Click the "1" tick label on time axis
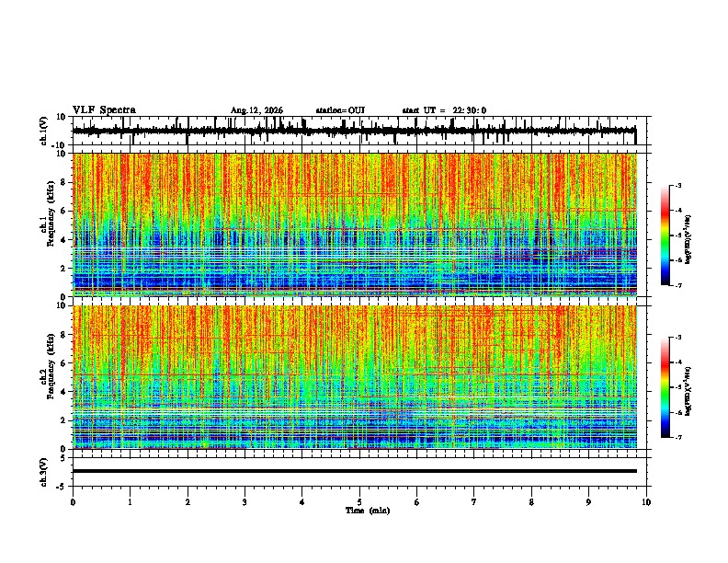Screen dimensions: 728x563 tap(130, 502)
